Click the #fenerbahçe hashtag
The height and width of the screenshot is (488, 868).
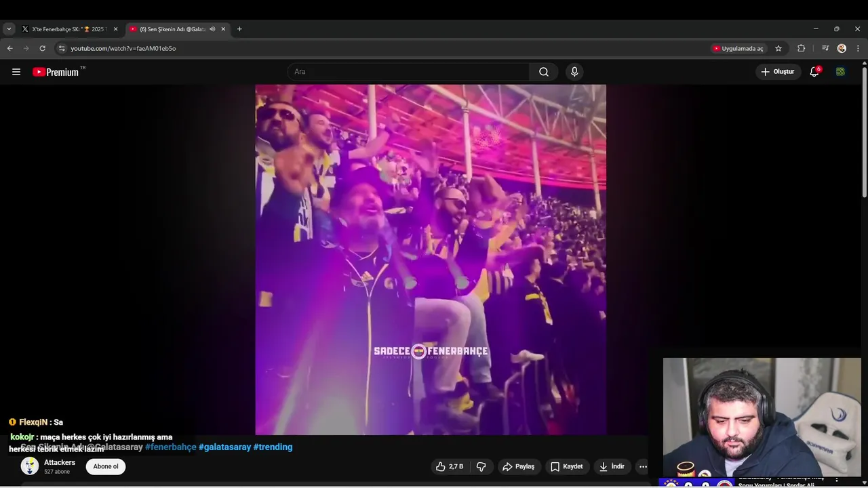[x=171, y=447]
